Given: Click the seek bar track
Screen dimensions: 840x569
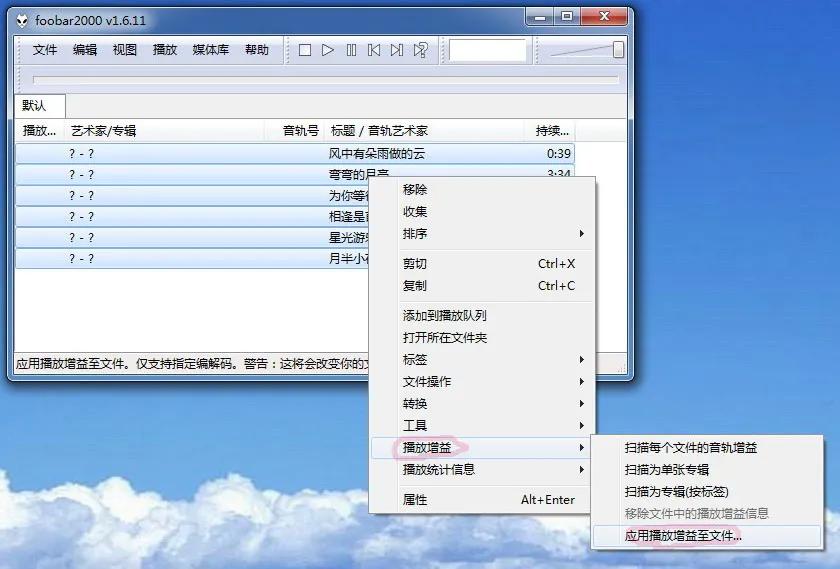Looking at the screenshot, I should coord(326,80).
